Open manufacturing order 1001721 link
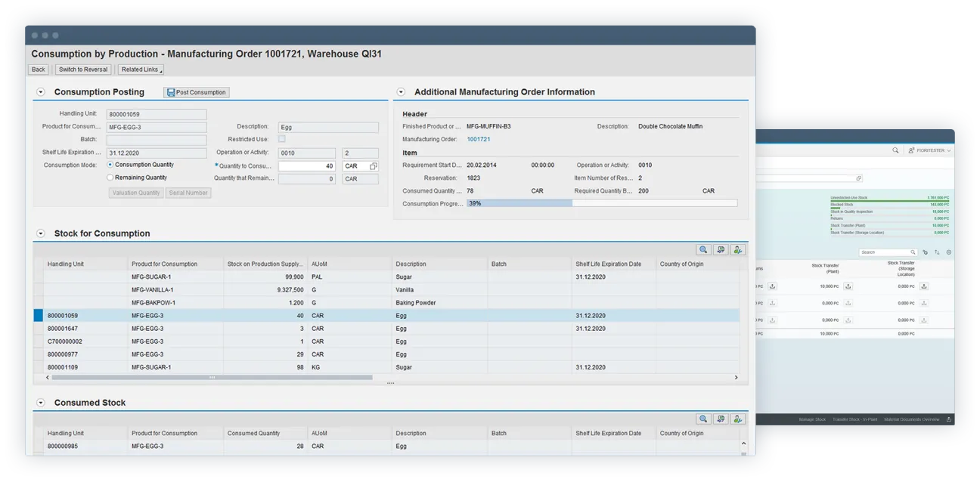This screenshot has width=980, height=479. click(x=478, y=139)
